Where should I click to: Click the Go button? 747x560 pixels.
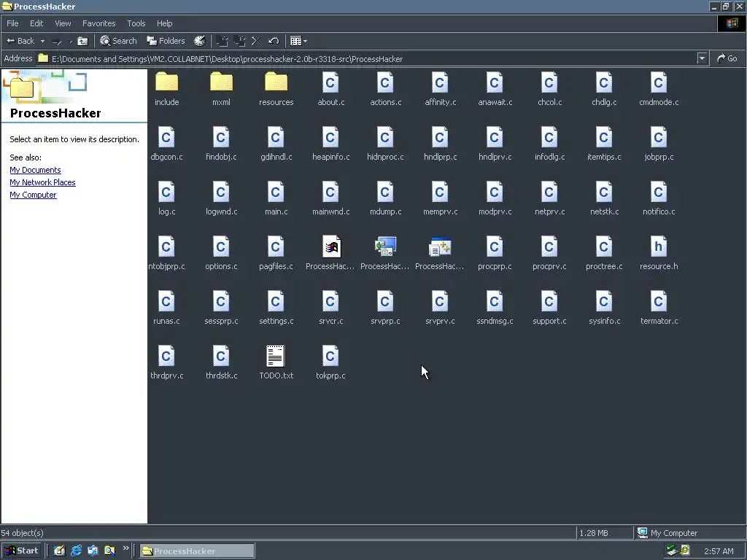727,58
